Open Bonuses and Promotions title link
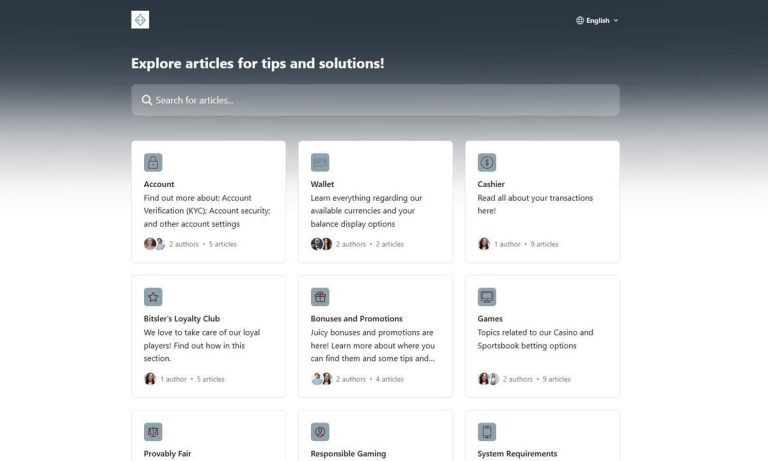768x461 pixels. coord(356,319)
